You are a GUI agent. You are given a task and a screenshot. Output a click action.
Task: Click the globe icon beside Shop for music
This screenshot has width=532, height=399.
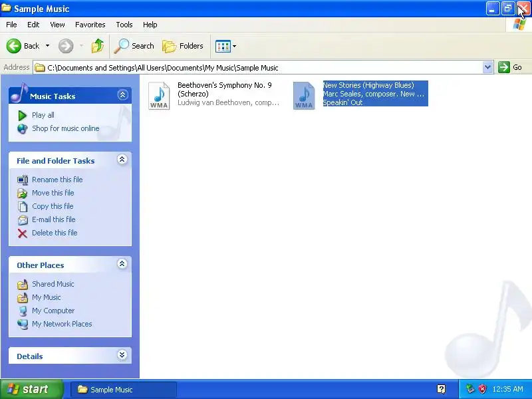[x=22, y=129]
